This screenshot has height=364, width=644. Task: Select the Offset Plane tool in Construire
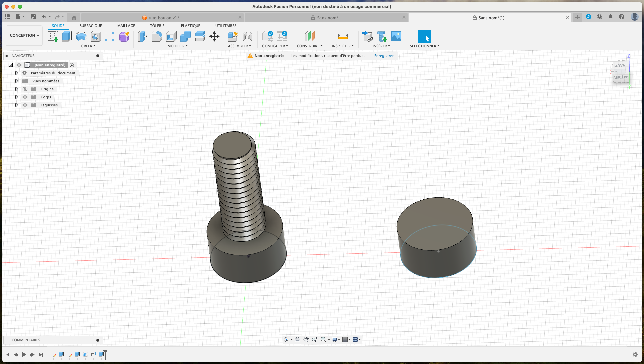pyautogui.click(x=309, y=36)
